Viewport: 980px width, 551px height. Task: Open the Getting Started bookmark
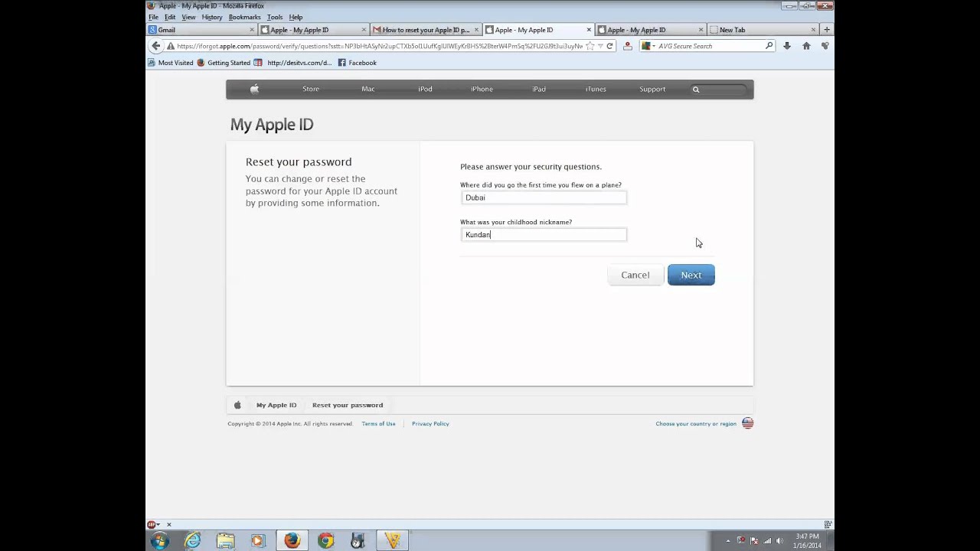(x=224, y=63)
